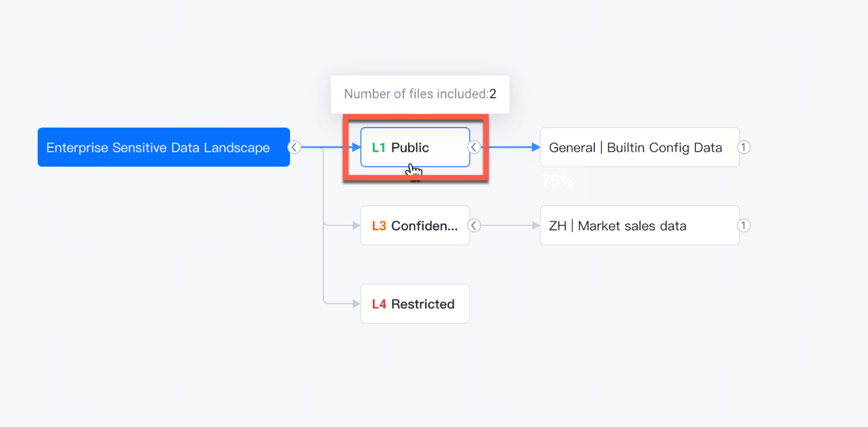868x427 pixels.
Task: Select the L3 Confidential level node
Action: click(415, 225)
